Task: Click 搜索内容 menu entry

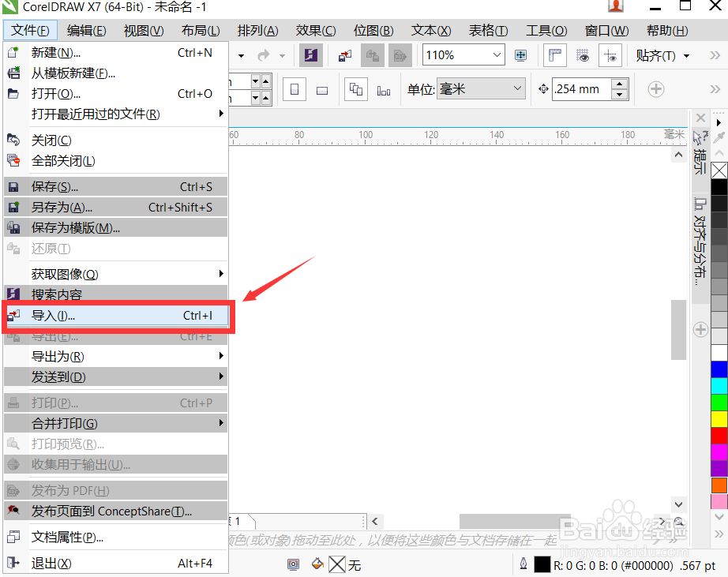Action: click(115, 294)
